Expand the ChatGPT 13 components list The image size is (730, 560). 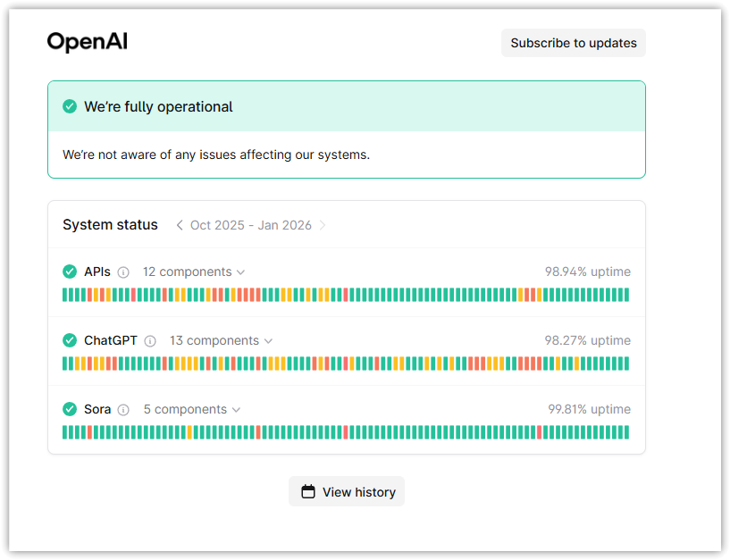[x=221, y=340]
